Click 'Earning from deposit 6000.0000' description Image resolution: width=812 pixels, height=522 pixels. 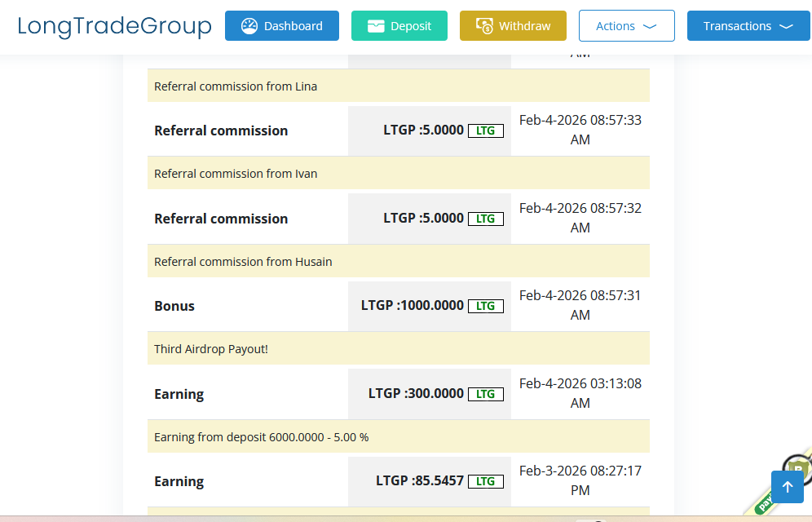point(261,437)
